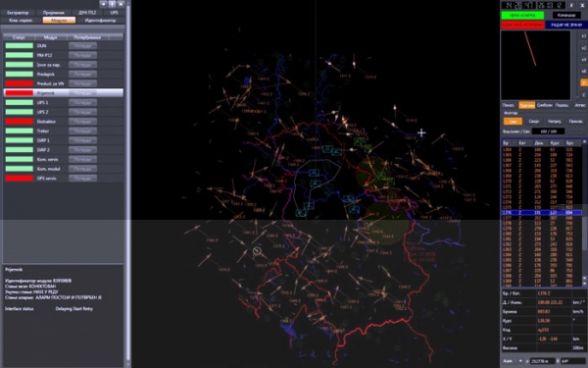
Task: Click the envelope symbol inside the outlined zone
Action: tap(314, 173)
